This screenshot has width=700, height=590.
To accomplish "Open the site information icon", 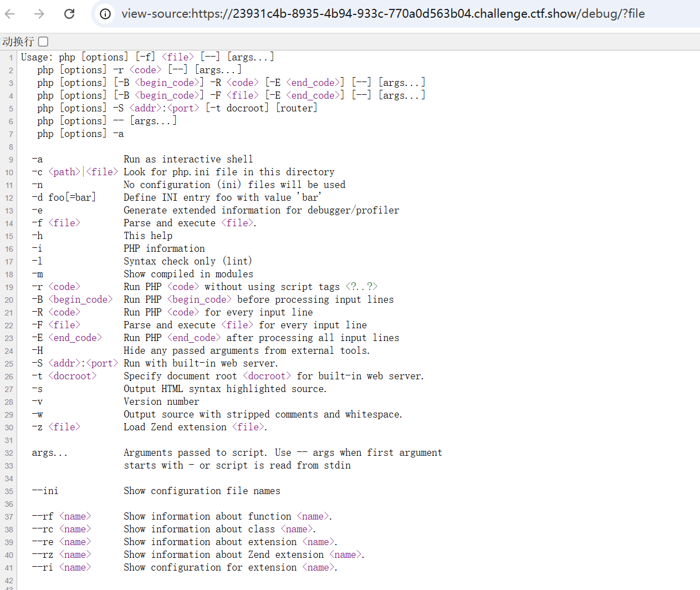I will pos(105,14).
